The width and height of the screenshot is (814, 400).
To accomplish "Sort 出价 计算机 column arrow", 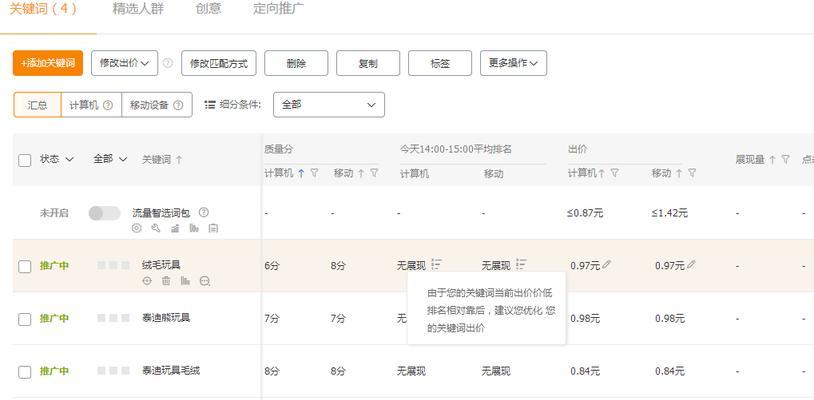I will (601, 174).
